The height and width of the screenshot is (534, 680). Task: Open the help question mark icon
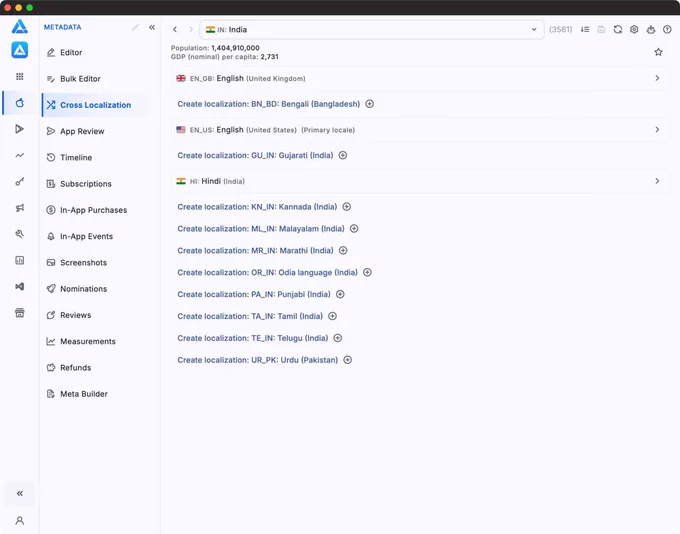(x=667, y=29)
